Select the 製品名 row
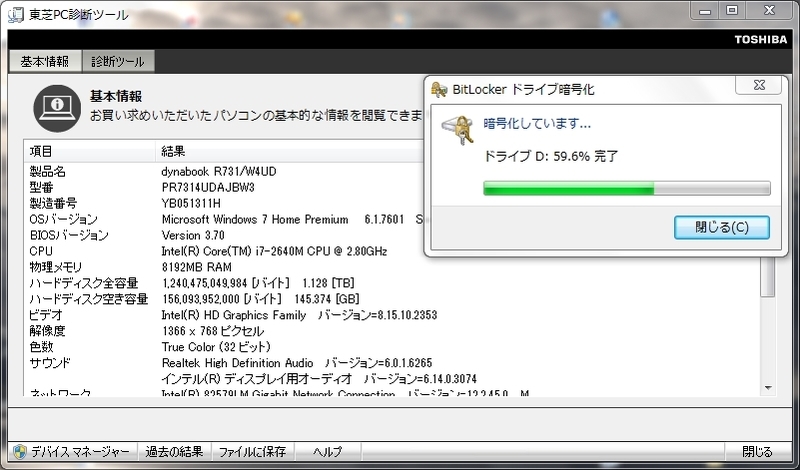This screenshot has height=470, width=800. click(x=392, y=171)
